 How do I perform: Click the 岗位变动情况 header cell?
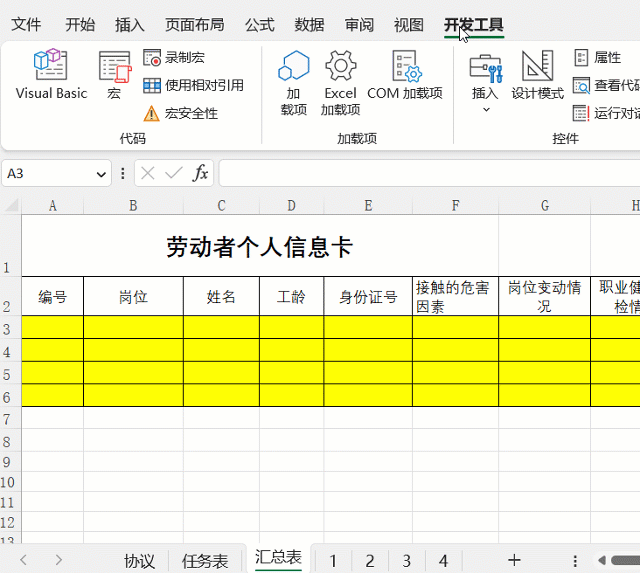coord(544,296)
